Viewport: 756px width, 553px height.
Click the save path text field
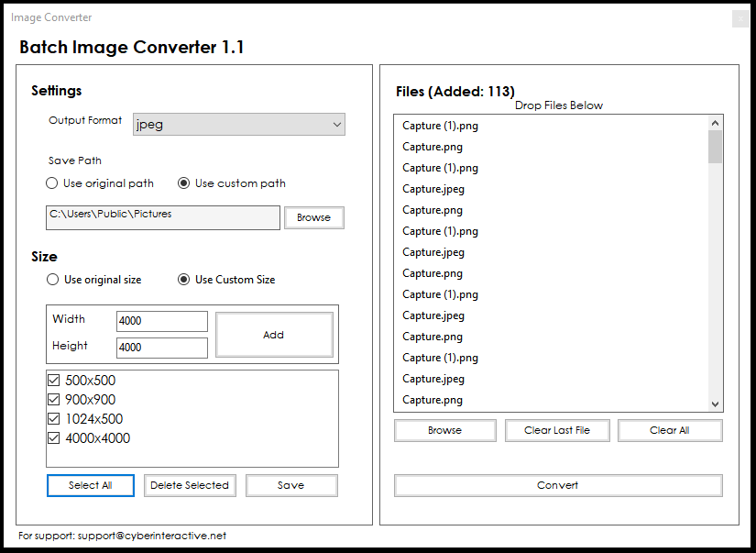163,217
